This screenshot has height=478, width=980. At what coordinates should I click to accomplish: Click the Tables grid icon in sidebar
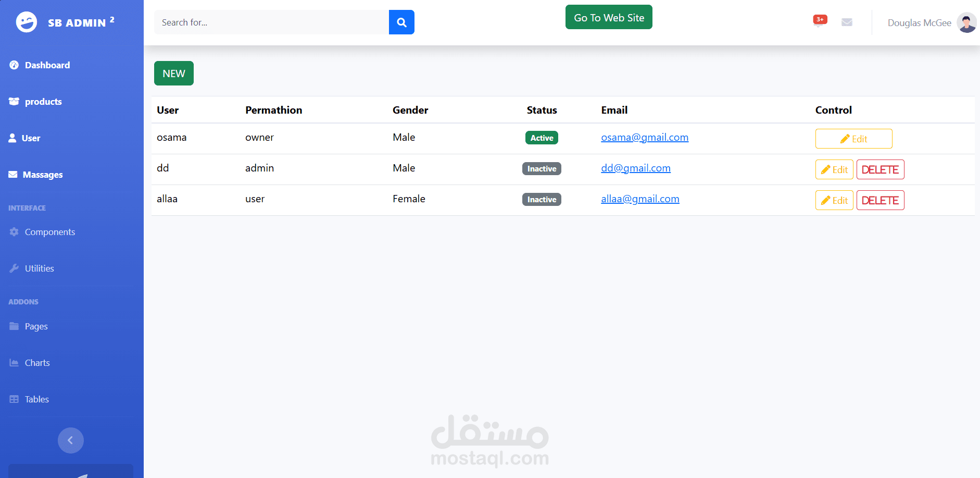pyautogui.click(x=14, y=399)
